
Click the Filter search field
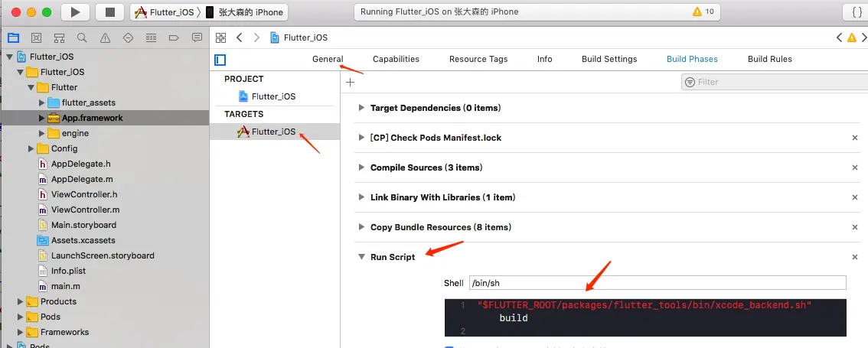(x=775, y=82)
